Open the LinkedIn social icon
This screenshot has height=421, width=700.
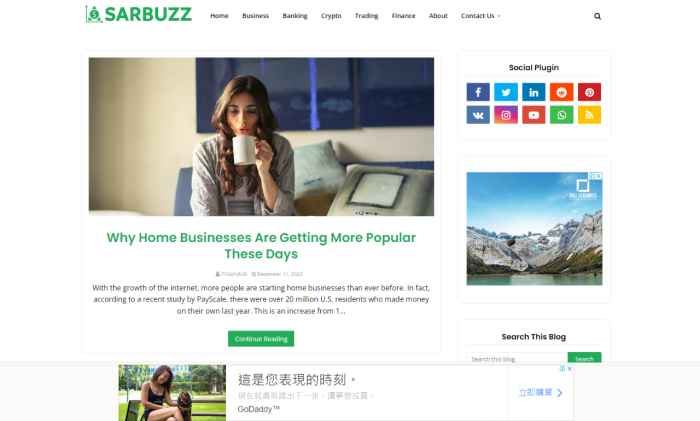[x=533, y=92]
